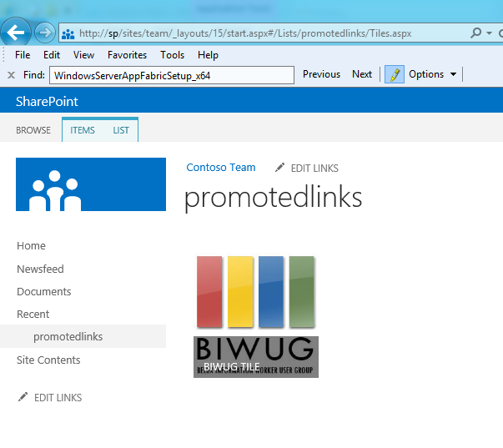Open the Edit menu

[x=52, y=55]
